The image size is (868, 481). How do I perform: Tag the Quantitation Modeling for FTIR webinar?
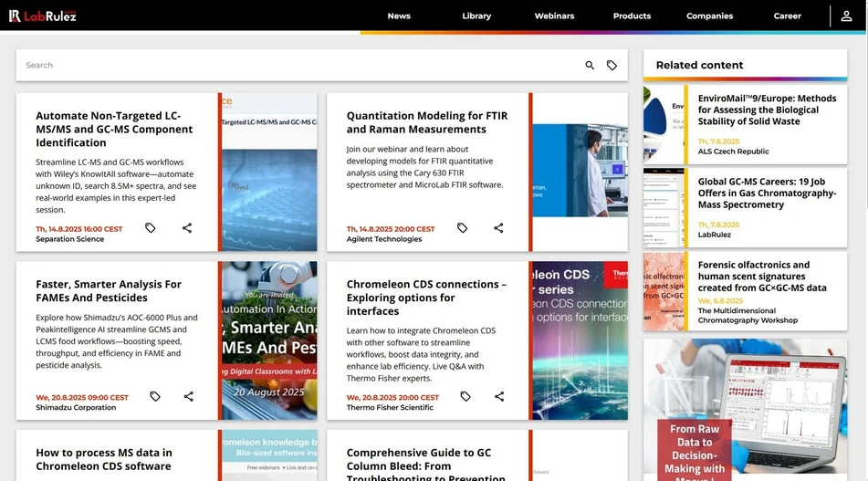click(462, 228)
